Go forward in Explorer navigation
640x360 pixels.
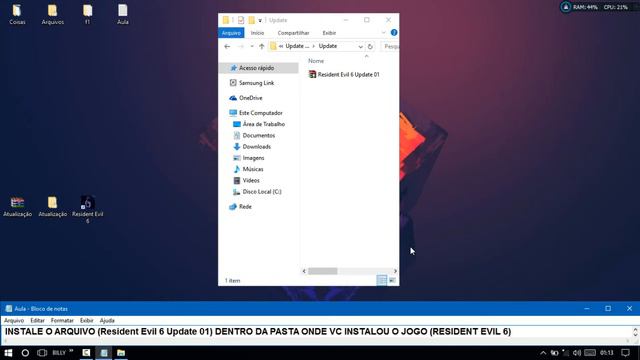click(241, 47)
